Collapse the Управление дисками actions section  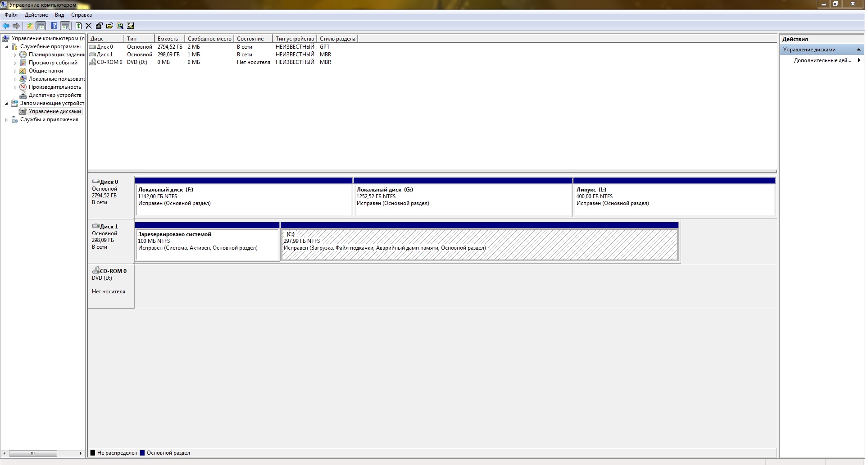(859, 50)
